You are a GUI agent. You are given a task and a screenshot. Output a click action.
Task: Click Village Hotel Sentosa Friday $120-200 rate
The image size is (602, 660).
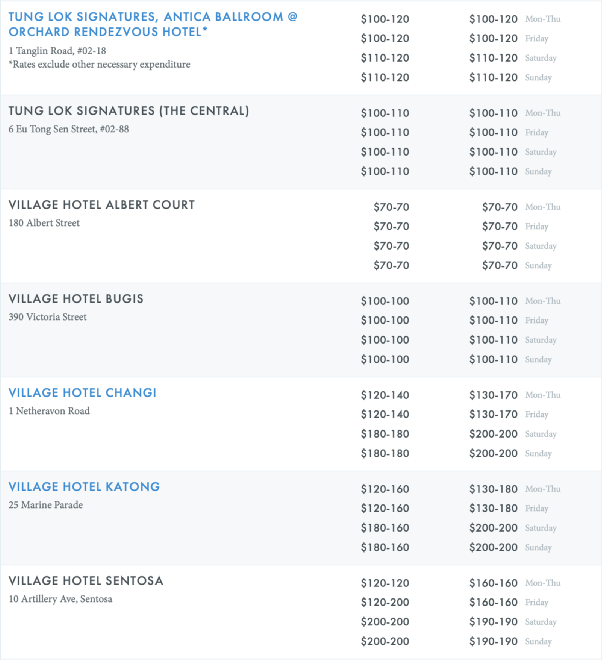385,602
